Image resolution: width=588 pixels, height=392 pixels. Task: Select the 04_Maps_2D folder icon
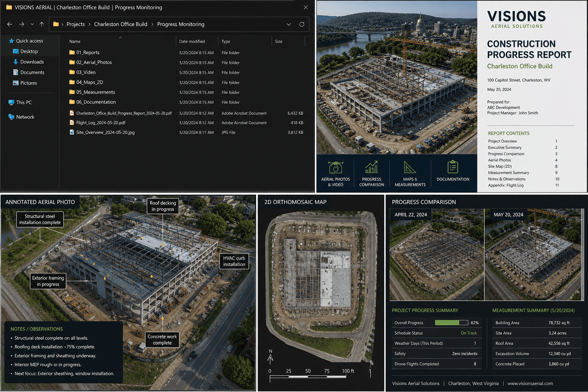(72, 82)
